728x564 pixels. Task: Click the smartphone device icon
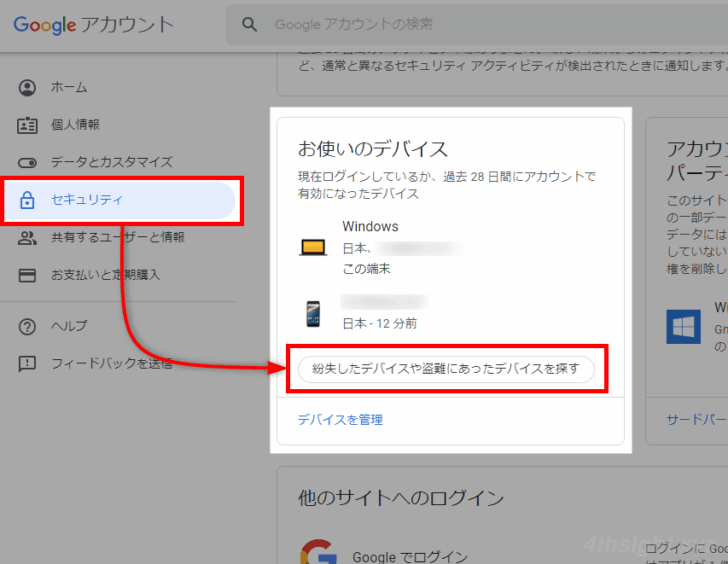click(313, 313)
